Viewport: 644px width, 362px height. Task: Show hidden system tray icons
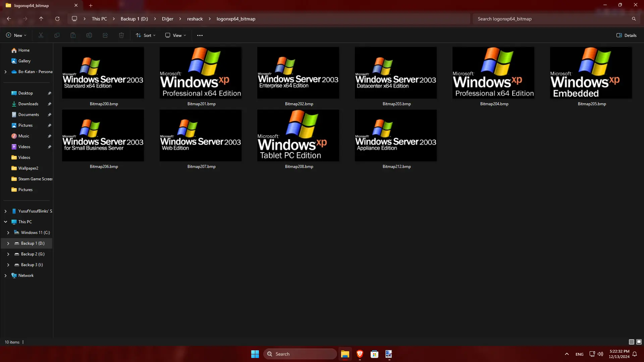pos(567,354)
